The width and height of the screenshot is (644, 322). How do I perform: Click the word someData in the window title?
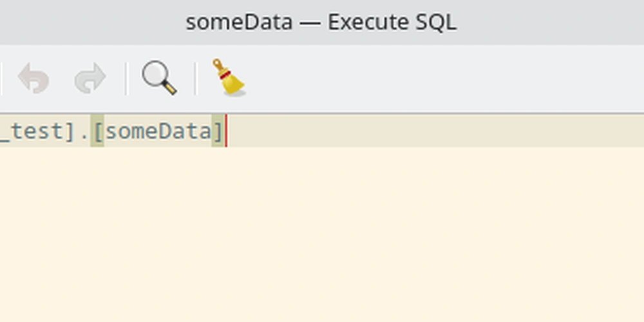click(x=239, y=23)
